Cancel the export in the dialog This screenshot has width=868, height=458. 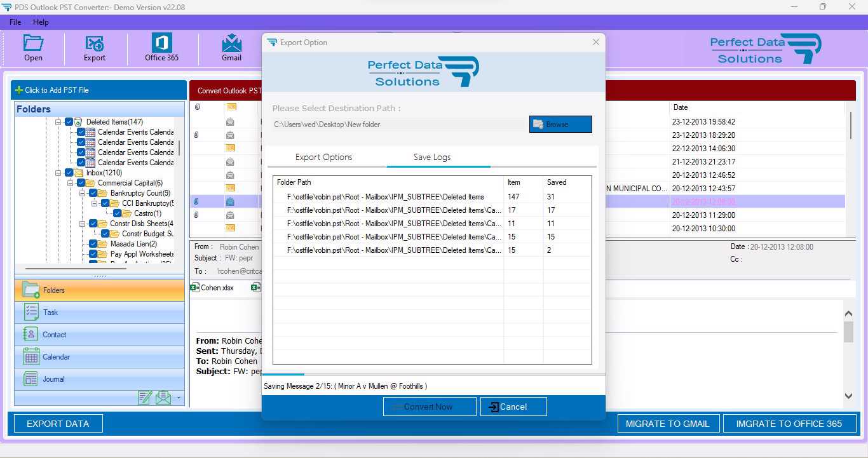coord(513,407)
